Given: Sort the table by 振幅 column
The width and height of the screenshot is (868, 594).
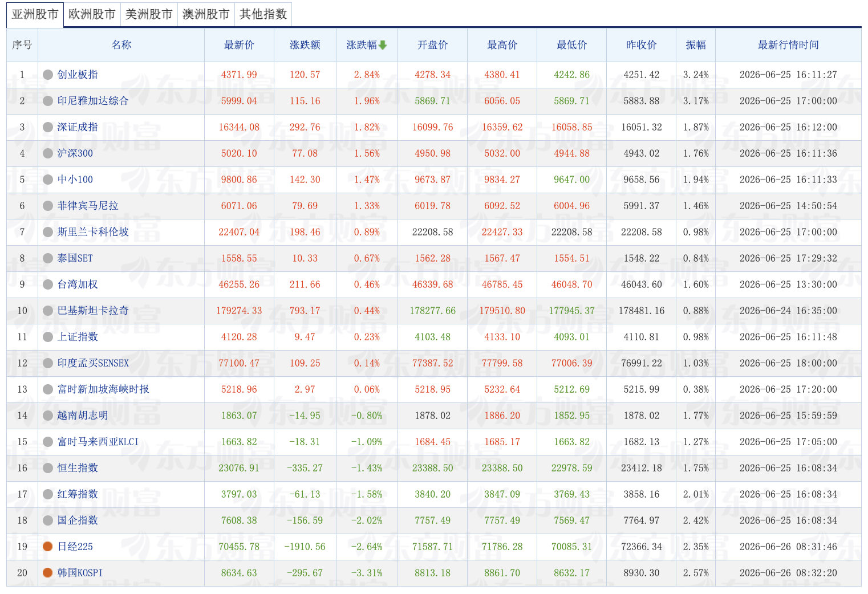Looking at the screenshot, I should point(696,45).
